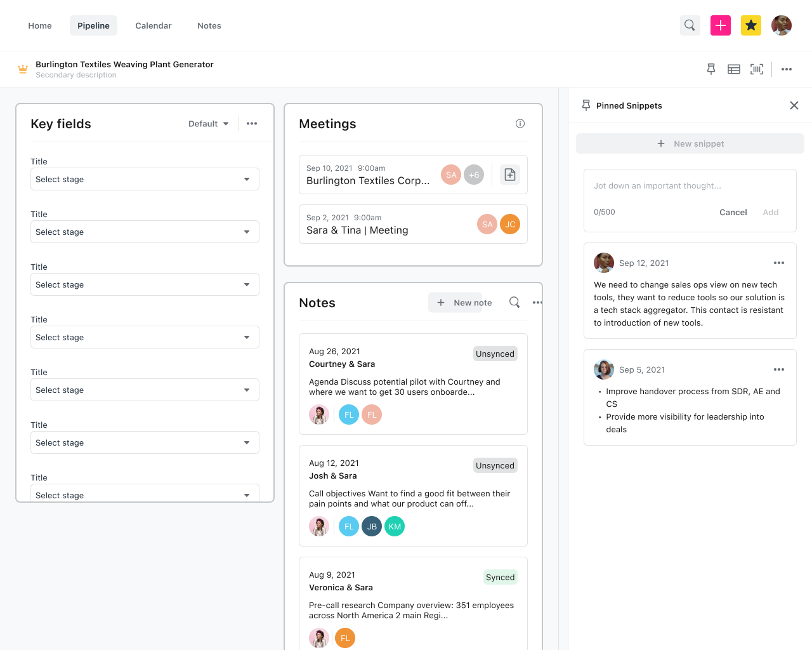
Task: Click the crown icon beside Burlington Textiles title
Action: (23, 69)
